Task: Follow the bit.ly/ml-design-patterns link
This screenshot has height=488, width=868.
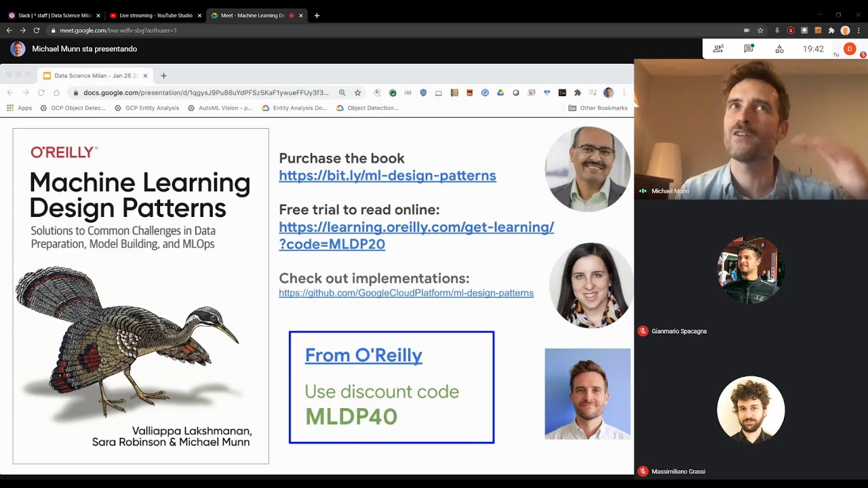Action: pos(387,176)
